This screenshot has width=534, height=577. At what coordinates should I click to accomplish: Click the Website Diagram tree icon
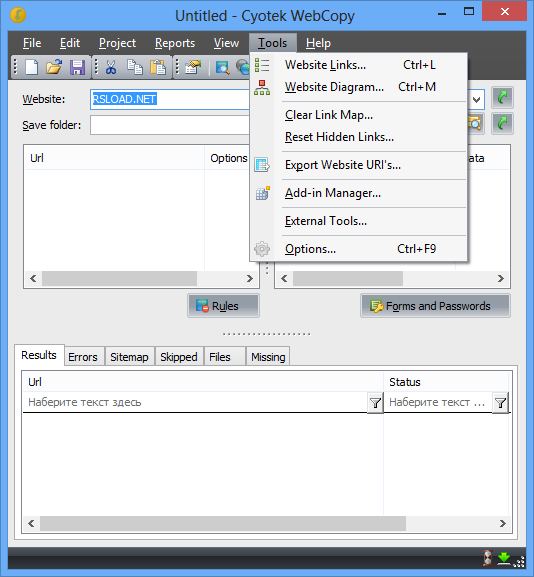262,87
